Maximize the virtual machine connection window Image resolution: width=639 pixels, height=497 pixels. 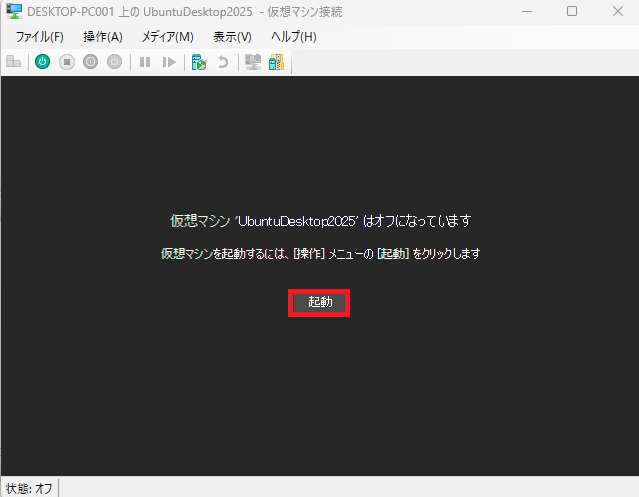pos(572,11)
